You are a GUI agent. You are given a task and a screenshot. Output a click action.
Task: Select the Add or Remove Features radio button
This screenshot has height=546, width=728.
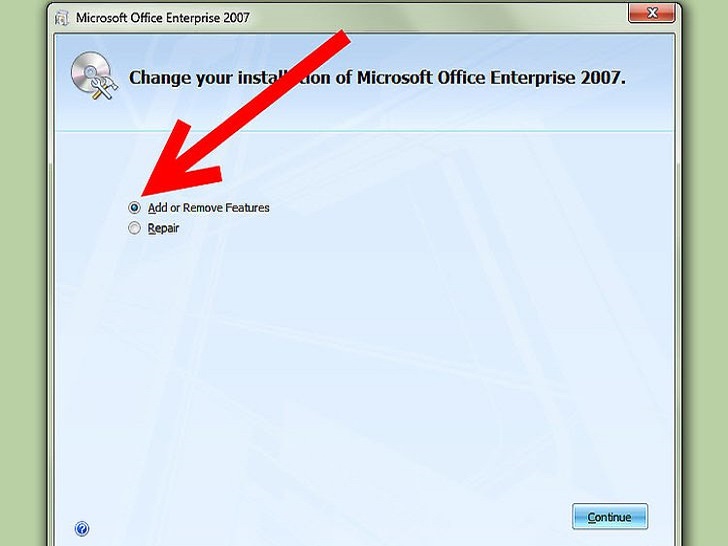click(134, 208)
